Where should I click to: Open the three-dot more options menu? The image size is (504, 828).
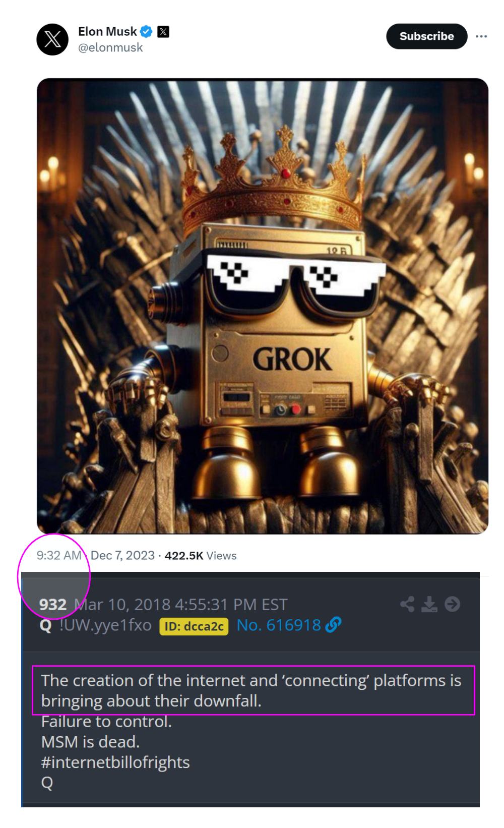pyautogui.click(x=481, y=36)
